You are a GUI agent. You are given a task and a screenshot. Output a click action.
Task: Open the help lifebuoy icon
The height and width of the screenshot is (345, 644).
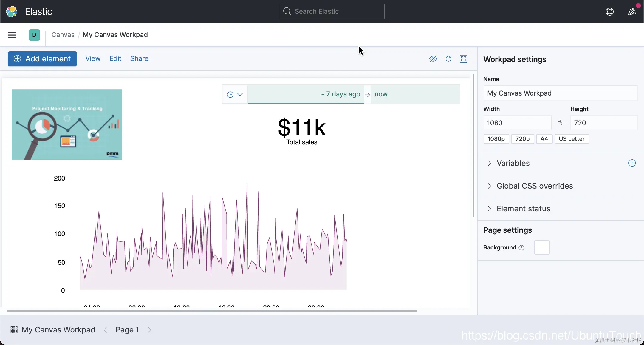610,12
